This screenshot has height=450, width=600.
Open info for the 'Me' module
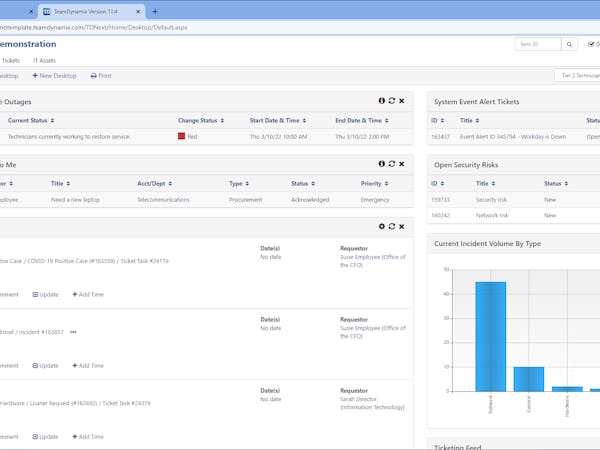pos(382,164)
